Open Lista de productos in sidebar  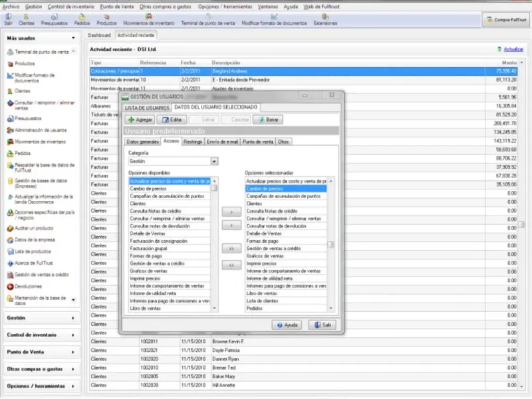click(x=29, y=251)
